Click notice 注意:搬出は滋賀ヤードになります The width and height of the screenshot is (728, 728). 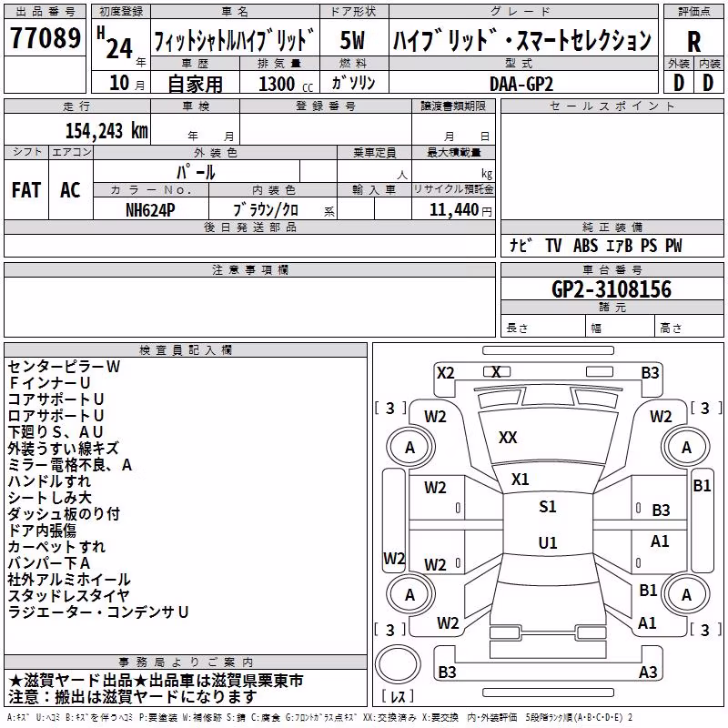click(x=132, y=697)
